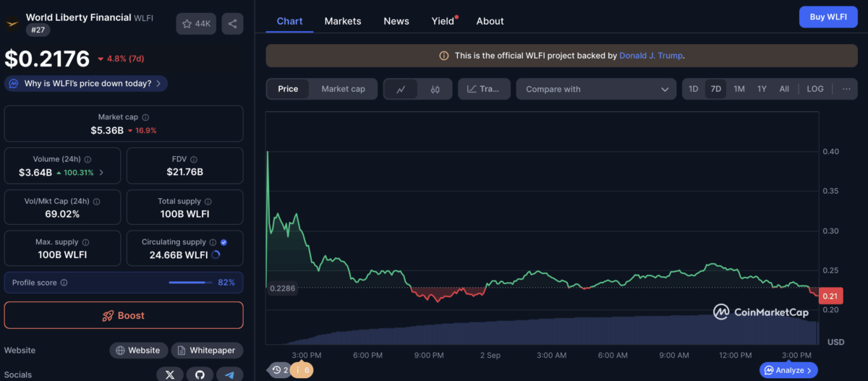Open the Website link button
The width and height of the screenshot is (868, 381).
[139, 350]
